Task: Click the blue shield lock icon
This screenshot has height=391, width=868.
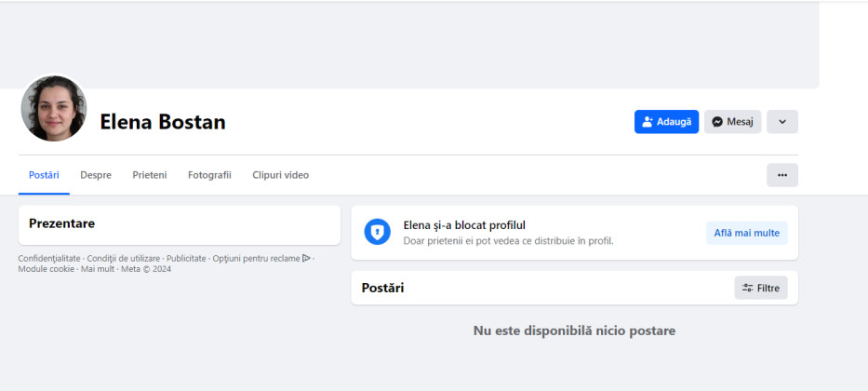Action: [378, 233]
